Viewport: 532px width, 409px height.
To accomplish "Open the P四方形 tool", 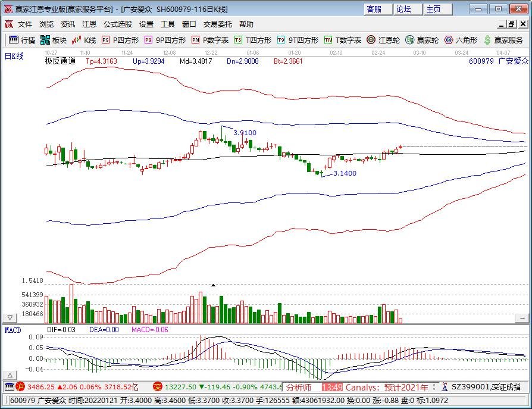I will click(x=120, y=40).
